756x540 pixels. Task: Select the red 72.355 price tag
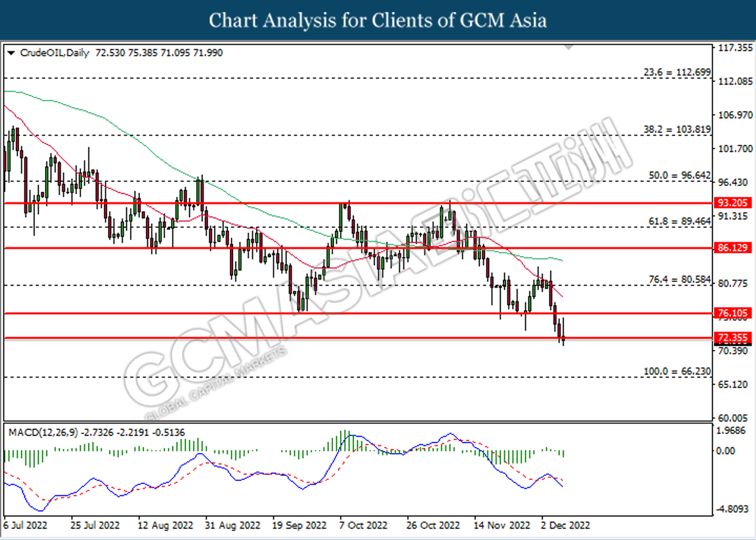pos(733,338)
